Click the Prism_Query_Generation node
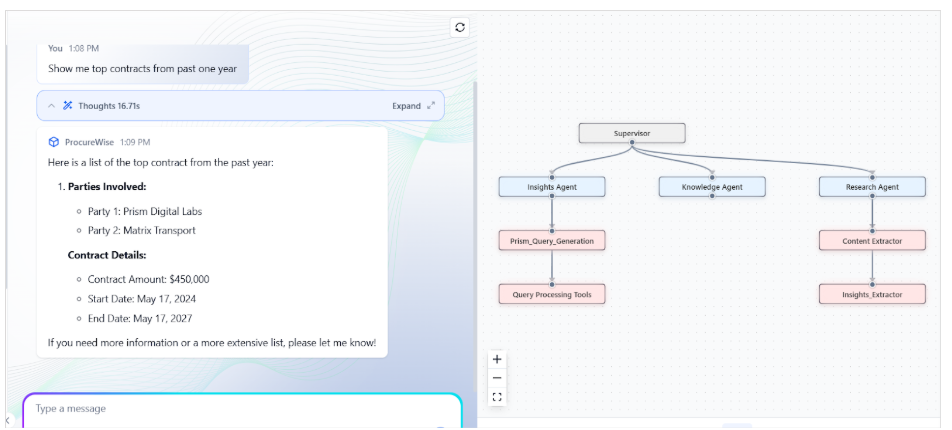Image resolution: width=952 pixels, height=430 pixels. point(552,241)
